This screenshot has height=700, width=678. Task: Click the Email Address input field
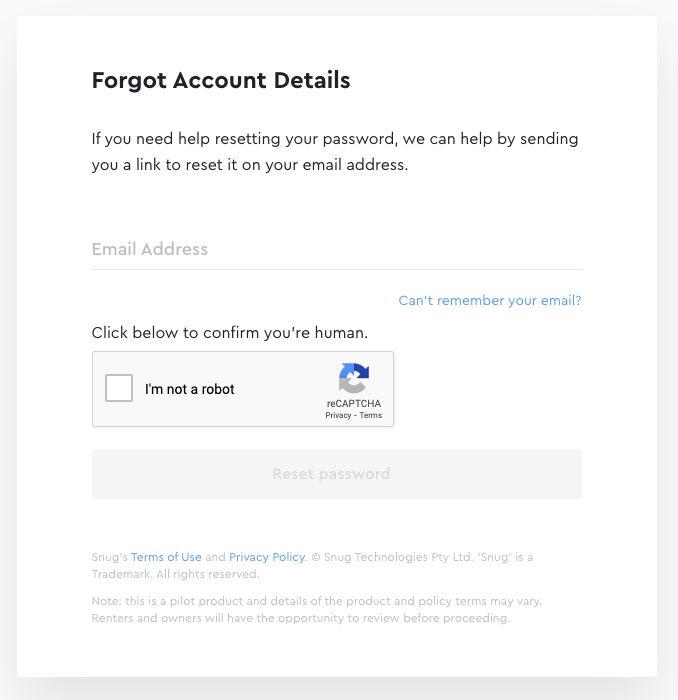point(336,249)
